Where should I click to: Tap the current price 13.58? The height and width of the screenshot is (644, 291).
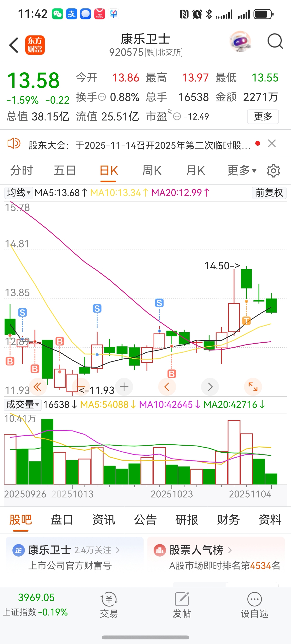[x=33, y=80]
